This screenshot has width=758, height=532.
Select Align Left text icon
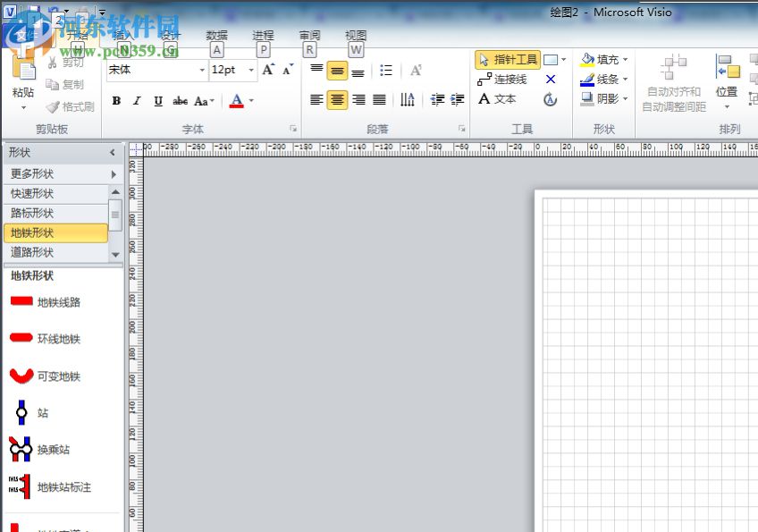(316, 100)
